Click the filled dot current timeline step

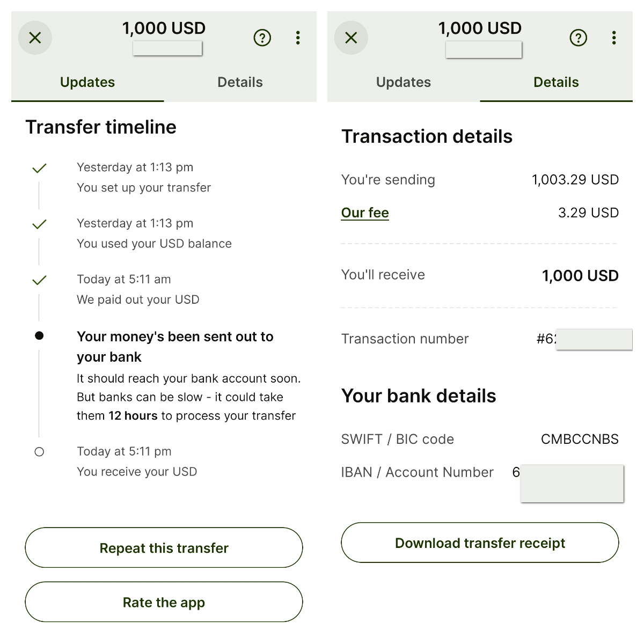pos(39,336)
